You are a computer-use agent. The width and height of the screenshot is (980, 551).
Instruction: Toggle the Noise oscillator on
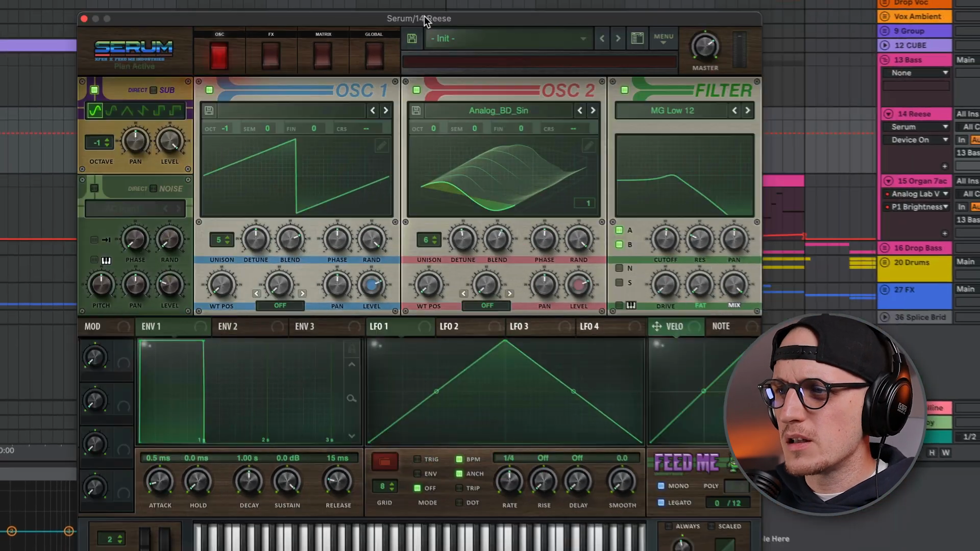[94, 188]
